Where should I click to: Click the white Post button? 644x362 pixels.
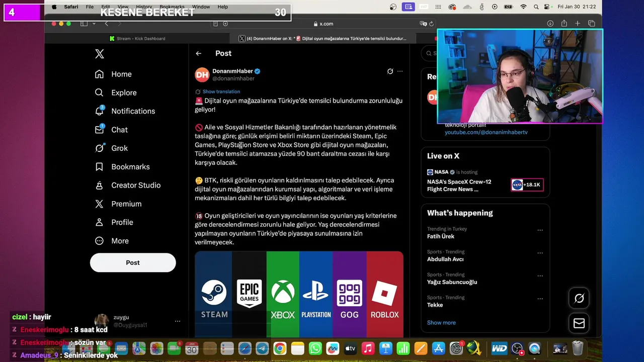tap(133, 262)
